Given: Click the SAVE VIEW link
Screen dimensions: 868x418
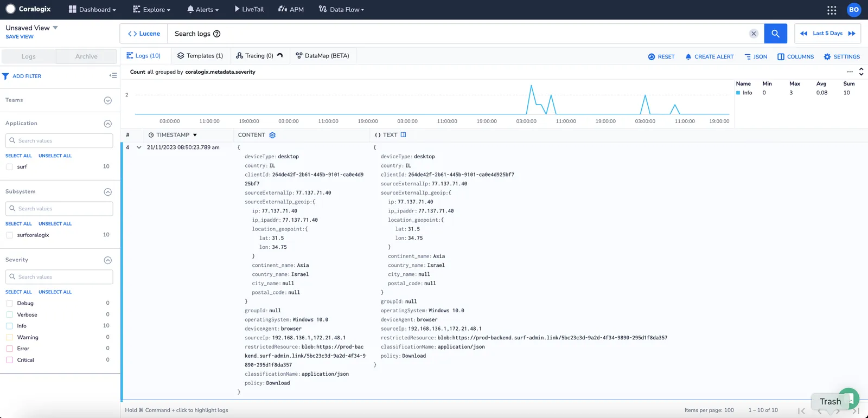Looking at the screenshot, I should 20,37.
